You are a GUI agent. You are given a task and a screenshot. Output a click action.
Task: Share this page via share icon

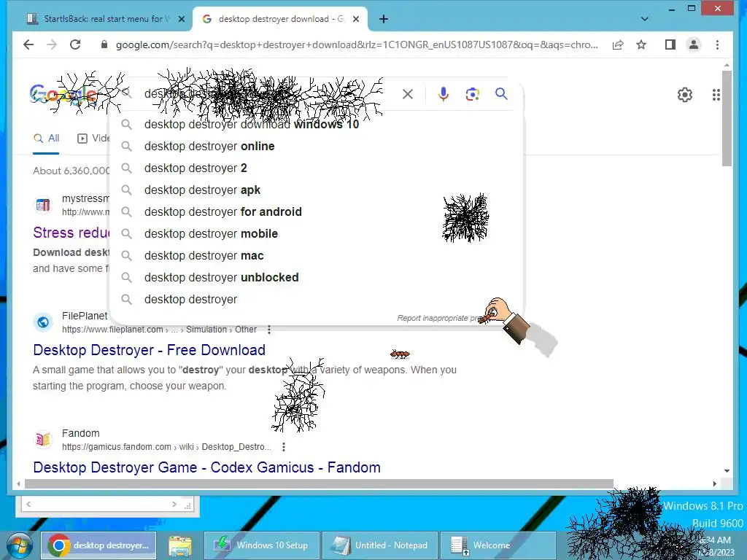[618, 44]
